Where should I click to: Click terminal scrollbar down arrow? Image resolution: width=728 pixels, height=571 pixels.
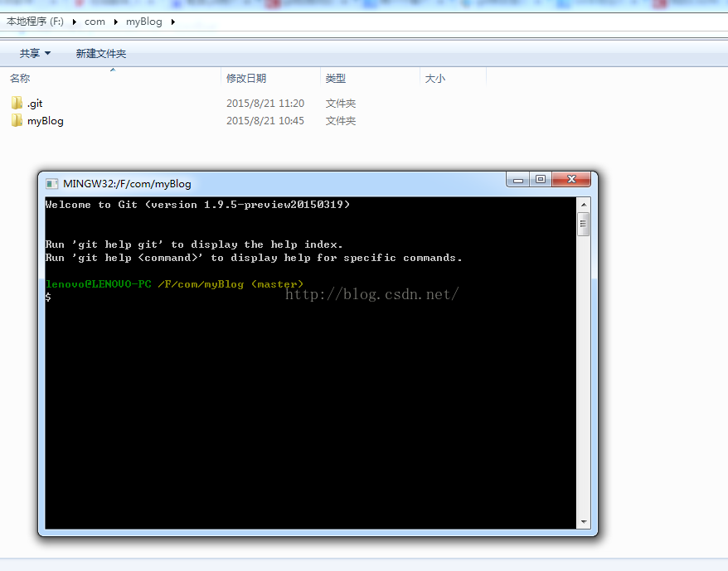(584, 522)
